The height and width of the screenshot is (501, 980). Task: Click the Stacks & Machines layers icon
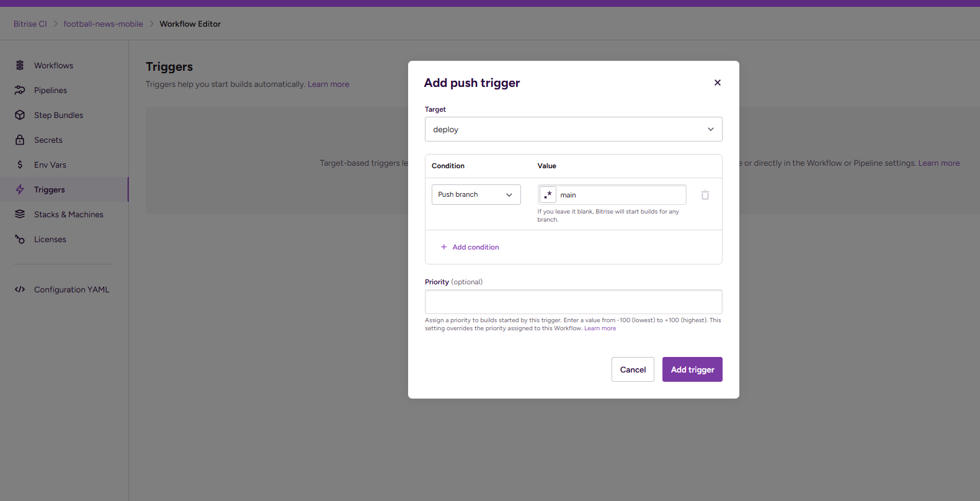pyautogui.click(x=20, y=214)
